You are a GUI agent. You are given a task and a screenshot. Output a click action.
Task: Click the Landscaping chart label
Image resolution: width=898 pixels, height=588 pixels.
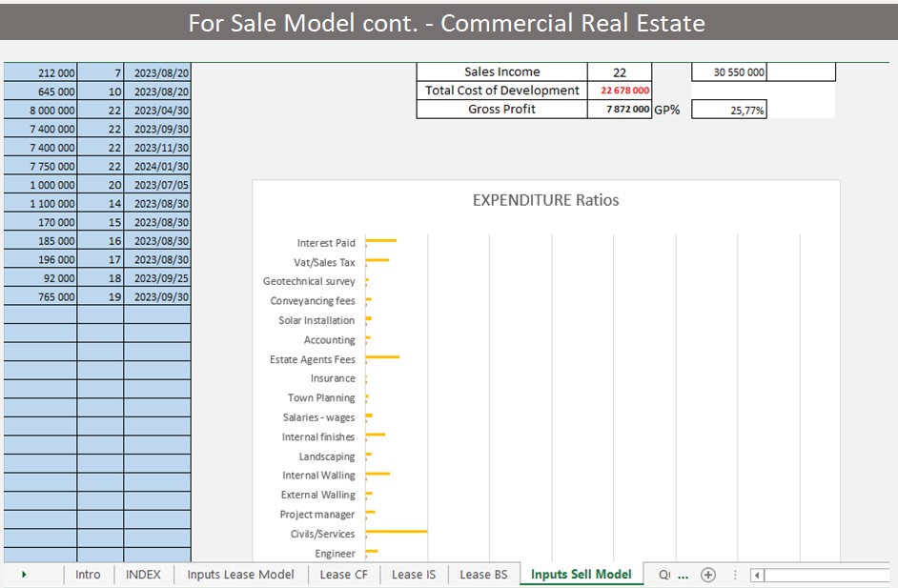(327, 456)
